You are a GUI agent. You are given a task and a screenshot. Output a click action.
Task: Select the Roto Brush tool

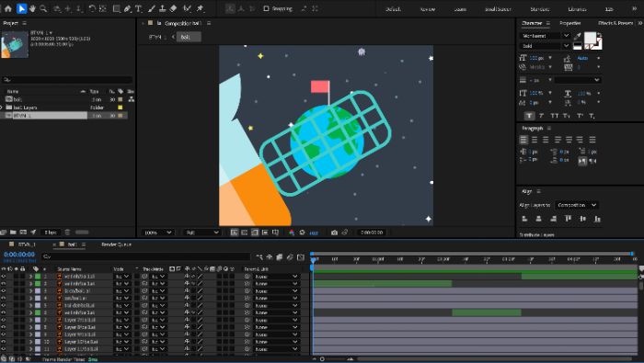click(188, 8)
